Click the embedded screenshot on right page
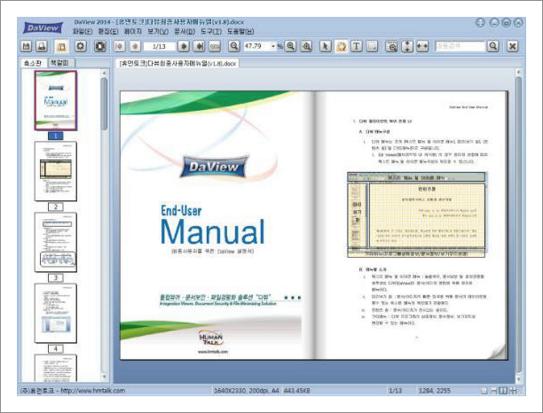This screenshot has width=543, height=413. [x=416, y=215]
